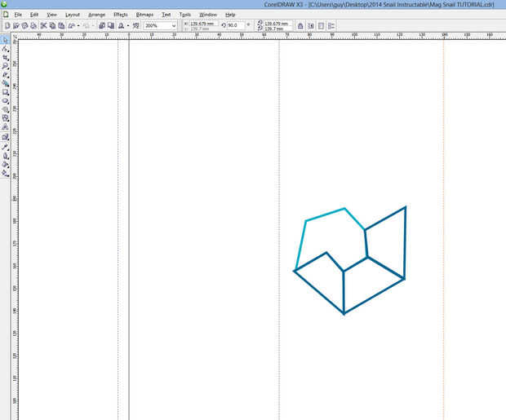Click the rotation angle field showing 90.0

point(236,25)
